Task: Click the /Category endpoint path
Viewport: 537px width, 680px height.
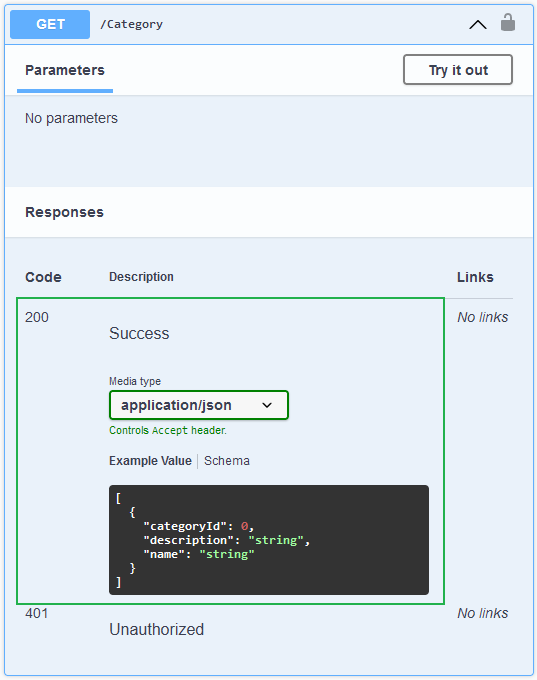Action: 131,24
